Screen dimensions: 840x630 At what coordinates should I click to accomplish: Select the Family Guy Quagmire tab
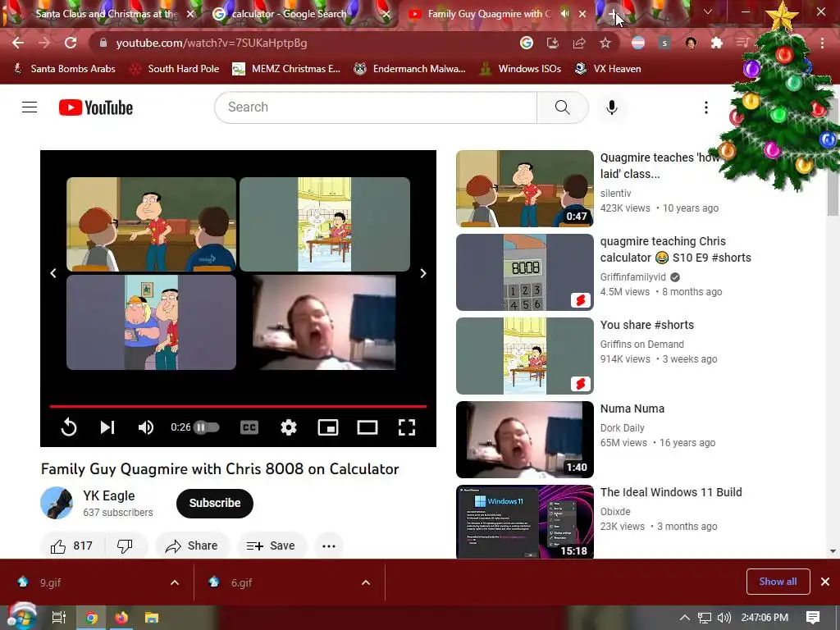click(x=489, y=14)
